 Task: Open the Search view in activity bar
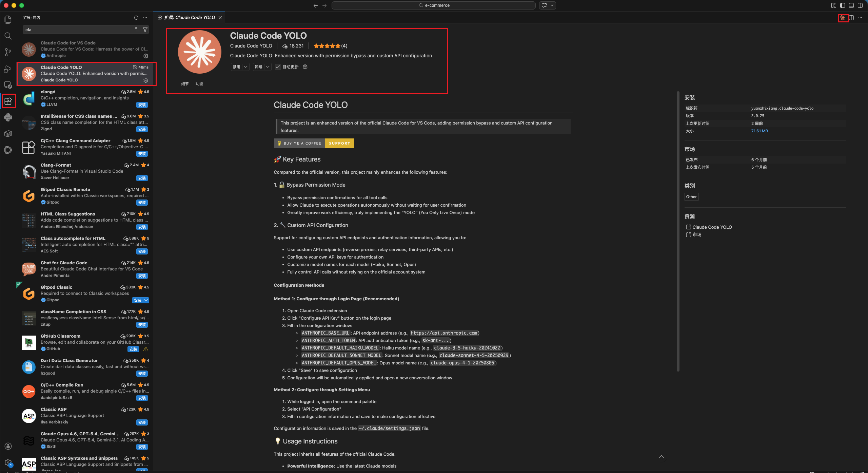pyautogui.click(x=8, y=36)
